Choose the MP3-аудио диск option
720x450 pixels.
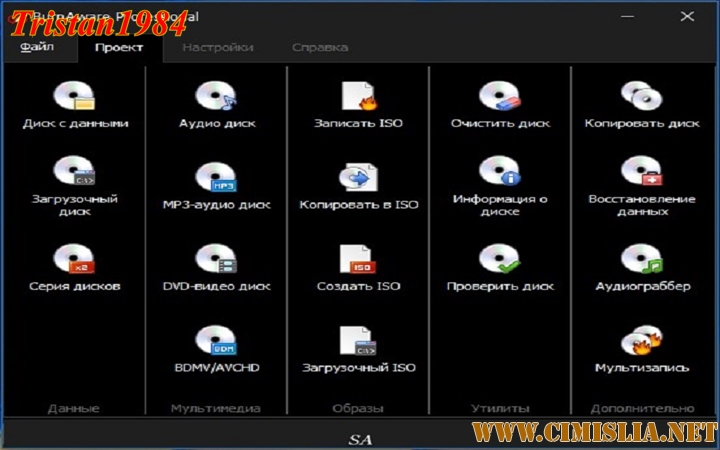pos(216,178)
